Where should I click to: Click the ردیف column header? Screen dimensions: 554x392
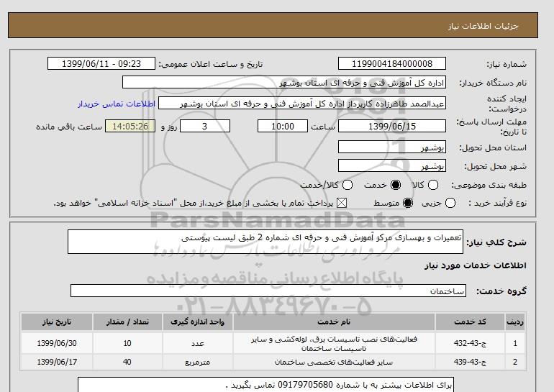click(x=515, y=322)
